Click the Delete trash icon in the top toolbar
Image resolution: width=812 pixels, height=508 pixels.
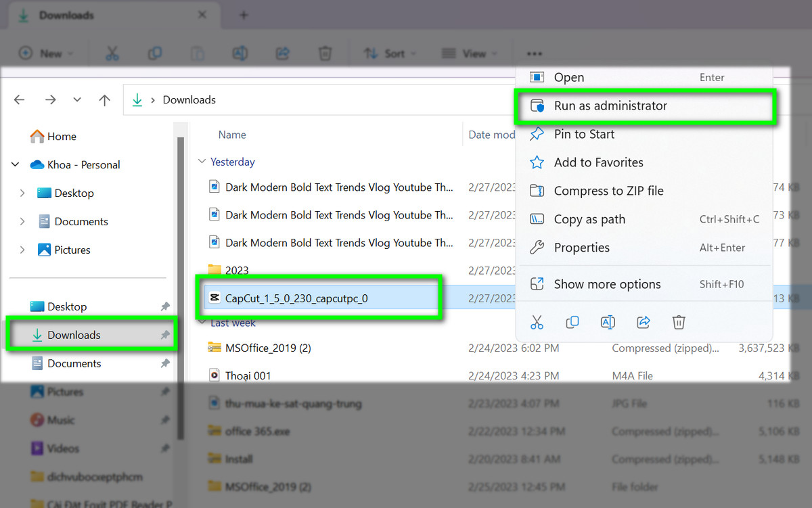[325, 53]
